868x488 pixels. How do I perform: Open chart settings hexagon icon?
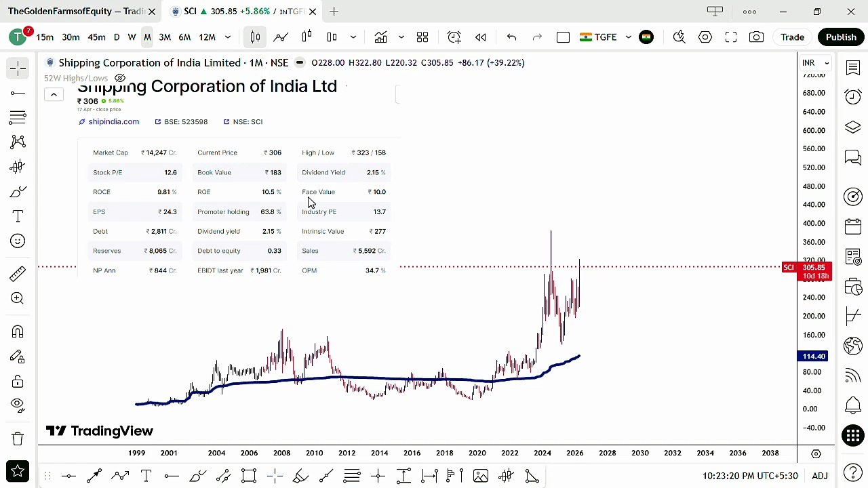(705, 37)
